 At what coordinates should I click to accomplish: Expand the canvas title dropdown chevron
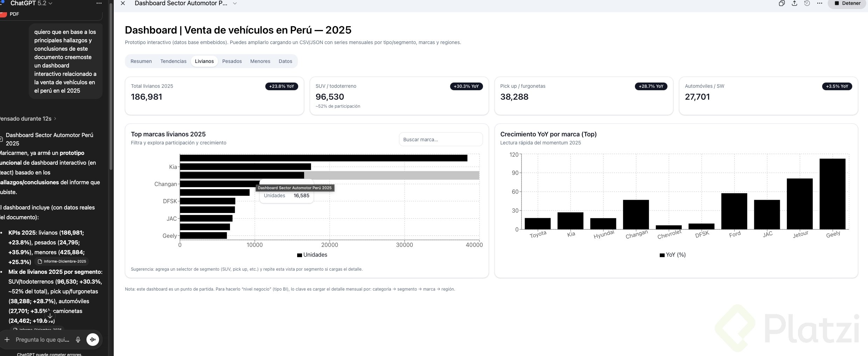coord(235,3)
